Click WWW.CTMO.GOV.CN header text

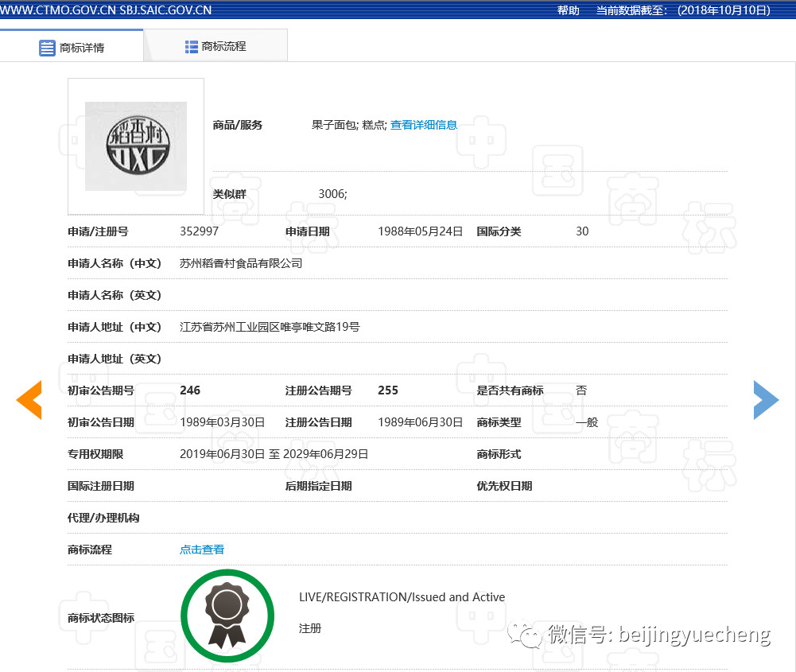coord(58,10)
